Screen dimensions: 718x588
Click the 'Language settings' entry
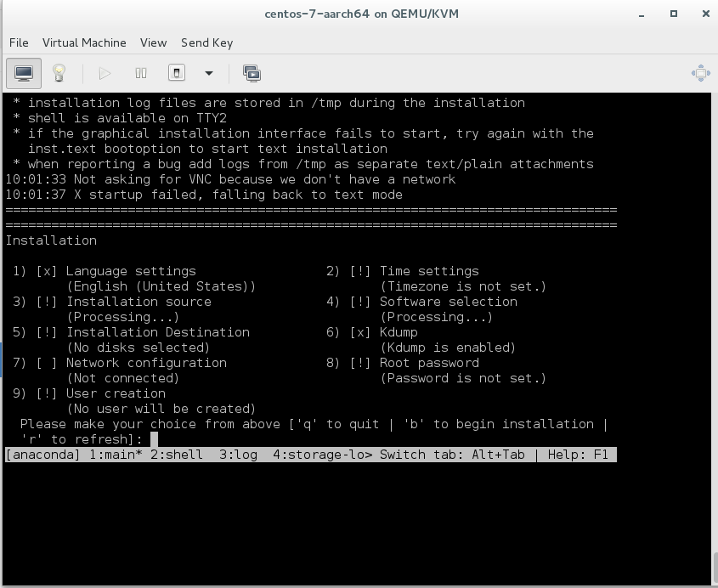click(x=131, y=271)
